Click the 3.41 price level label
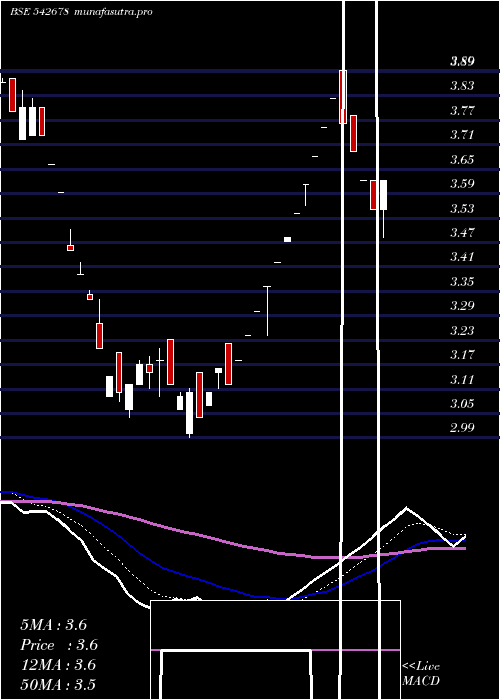Image resolution: width=500 pixels, height=700 pixels. 462,257
